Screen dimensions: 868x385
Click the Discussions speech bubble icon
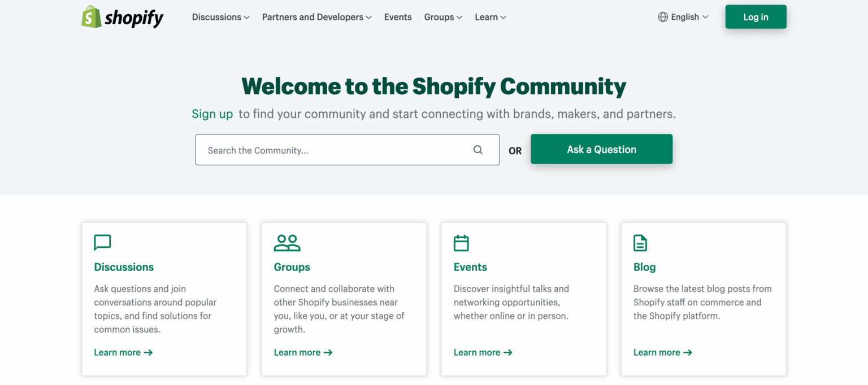(102, 243)
